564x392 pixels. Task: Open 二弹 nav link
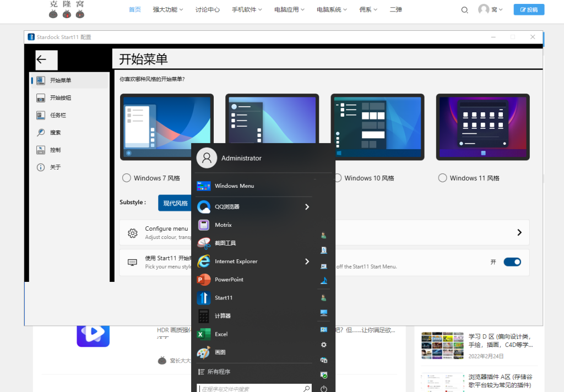(x=395, y=10)
